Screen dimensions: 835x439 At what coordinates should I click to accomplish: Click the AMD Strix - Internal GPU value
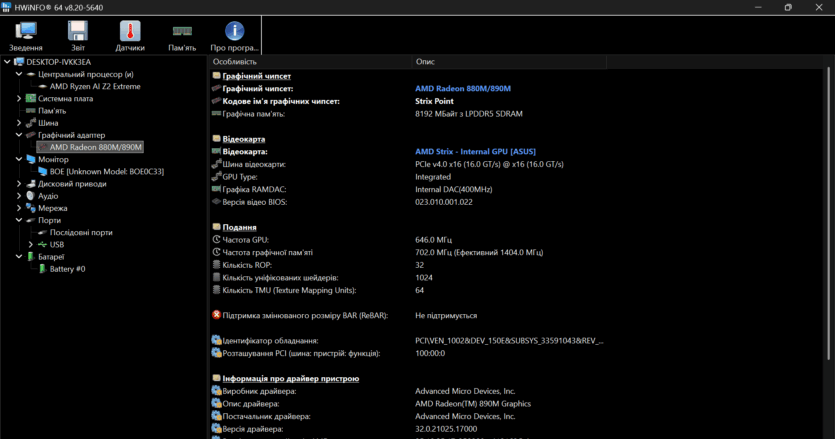(x=475, y=151)
